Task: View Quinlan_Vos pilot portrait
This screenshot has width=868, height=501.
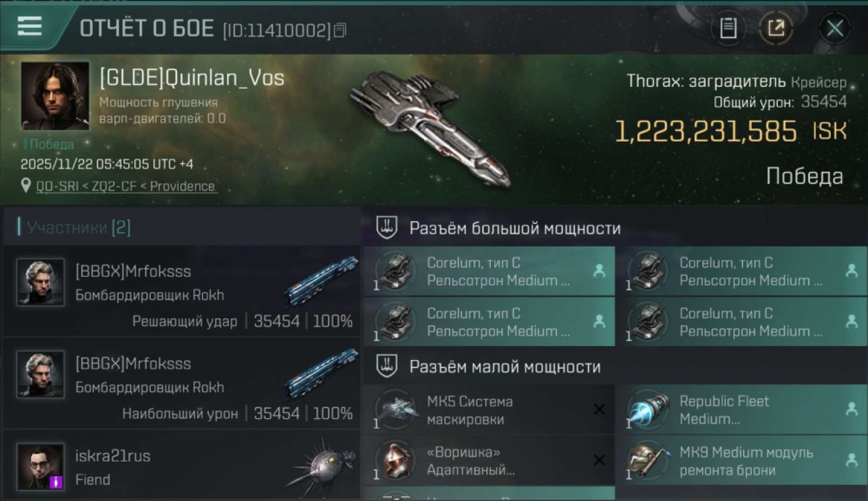Action: pos(55,96)
